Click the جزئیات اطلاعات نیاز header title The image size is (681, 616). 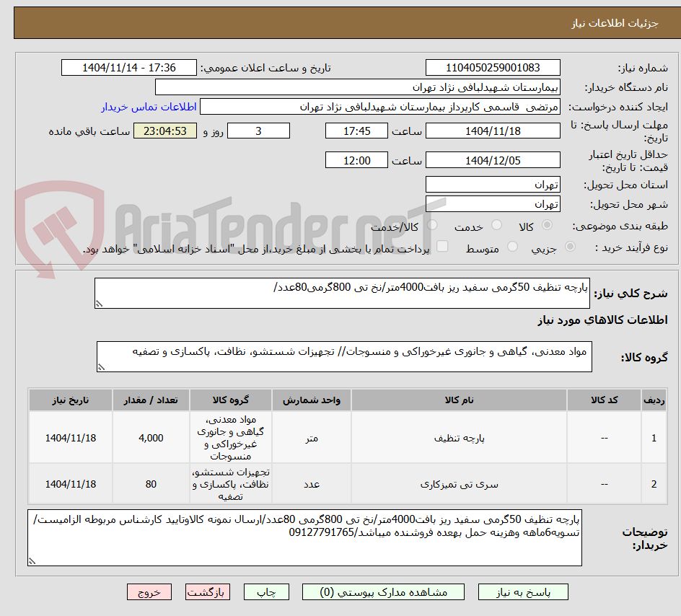click(x=615, y=23)
